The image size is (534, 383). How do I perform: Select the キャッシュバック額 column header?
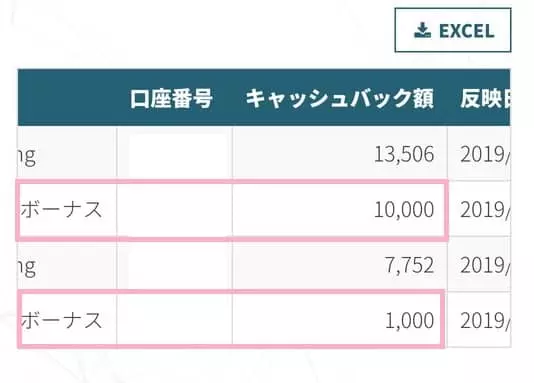340,98
